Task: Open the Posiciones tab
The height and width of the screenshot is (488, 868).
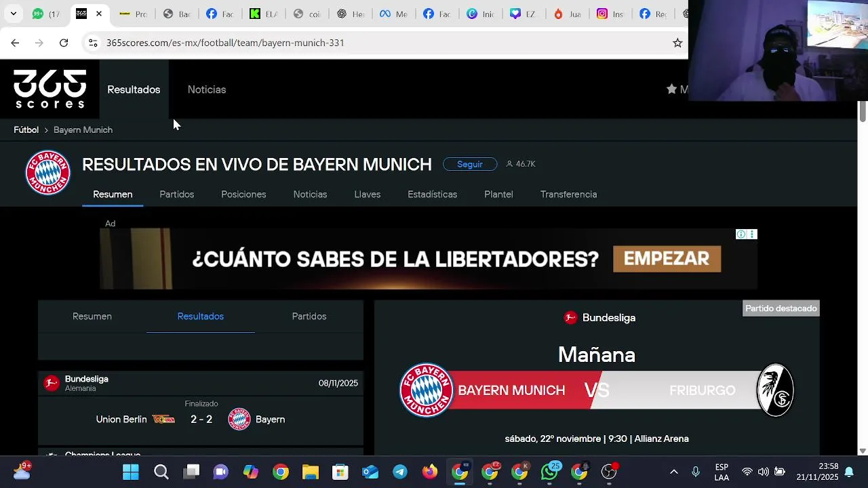Action: click(243, 195)
